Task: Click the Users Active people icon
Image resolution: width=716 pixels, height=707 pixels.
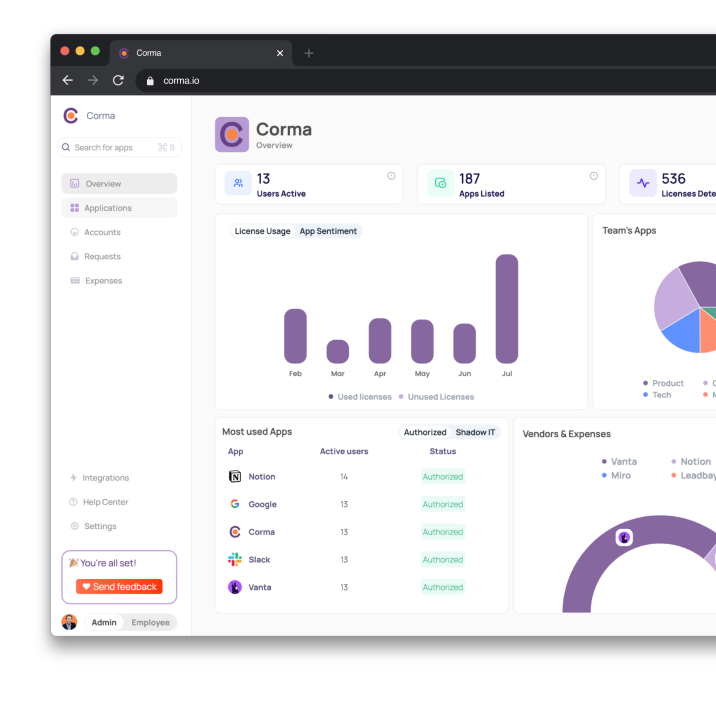Action: coord(238,184)
